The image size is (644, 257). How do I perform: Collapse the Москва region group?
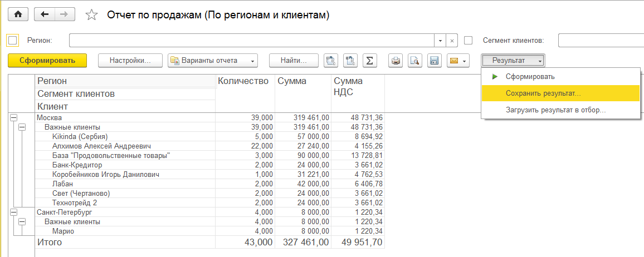13,118
